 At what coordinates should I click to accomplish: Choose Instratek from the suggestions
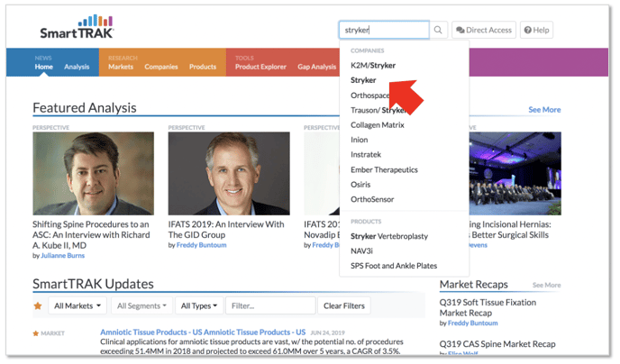(366, 155)
